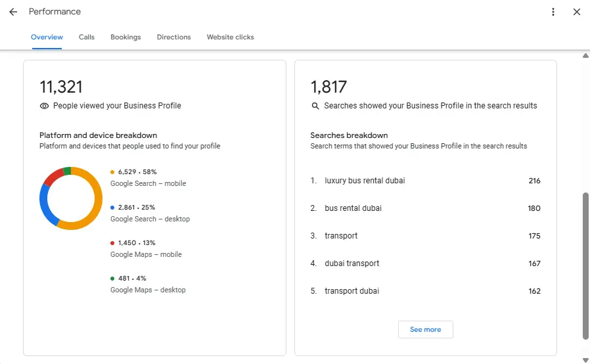This screenshot has height=364, width=590.
Task: Click the back arrow beside Performance
Action: pyautogui.click(x=13, y=12)
